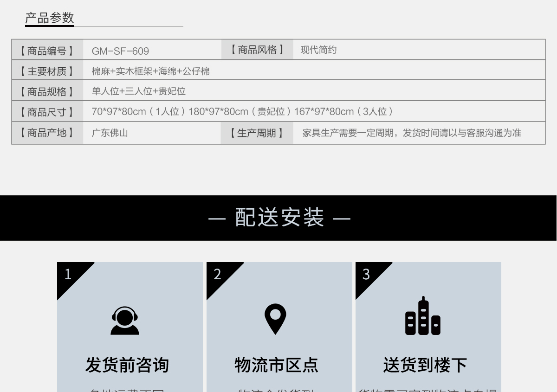Image resolution: width=557 pixels, height=392 pixels.
Task: Click the 现代简约 style value
Action: [x=318, y=50]
